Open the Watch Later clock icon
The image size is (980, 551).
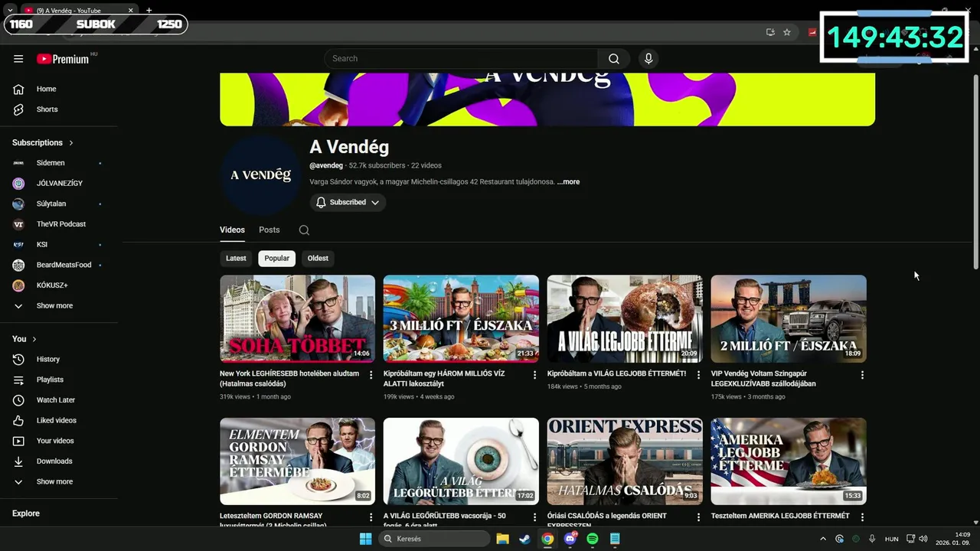pos(18,400)
